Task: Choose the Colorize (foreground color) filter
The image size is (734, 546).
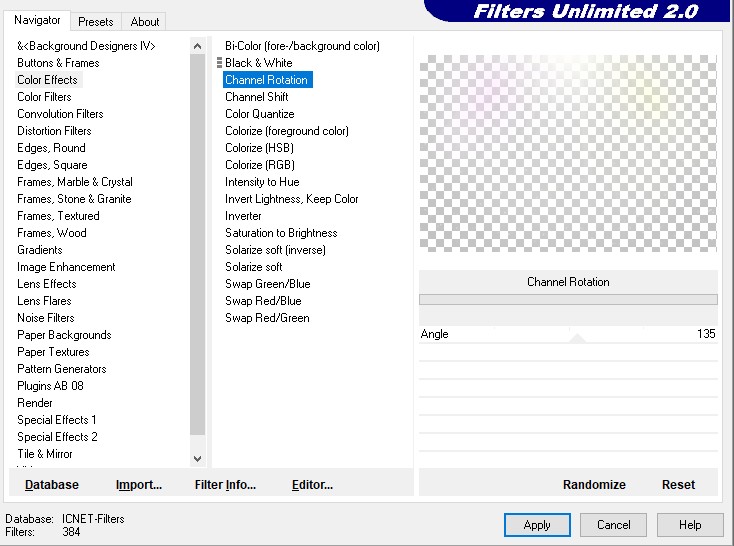Action: point(287,131)
